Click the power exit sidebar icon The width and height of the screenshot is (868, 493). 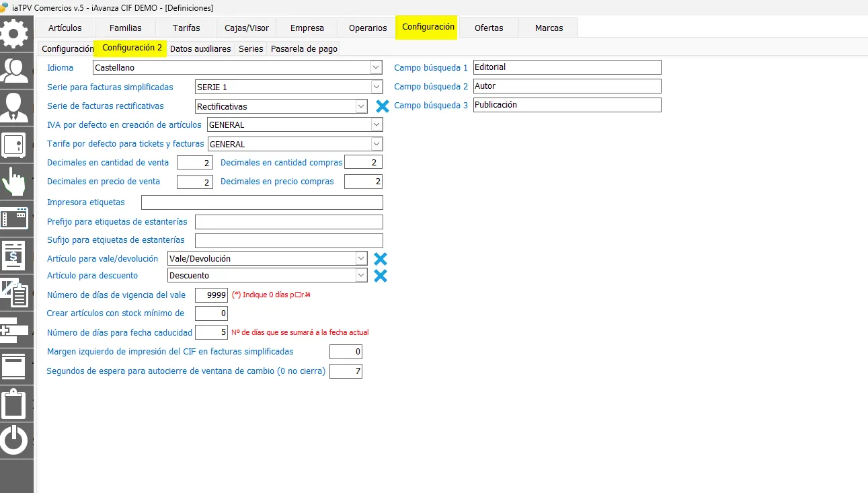(15, 441)
